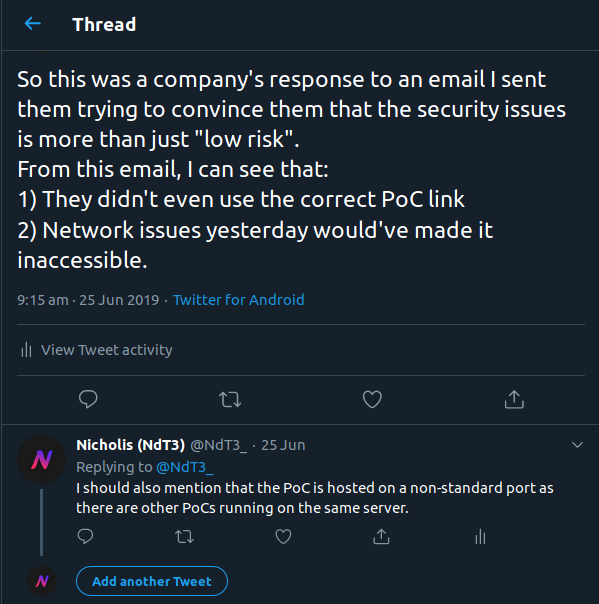Reply to the PoC port tweet
Screen dimensions: 599x604
pyautogui.click(x=85, y=536)
